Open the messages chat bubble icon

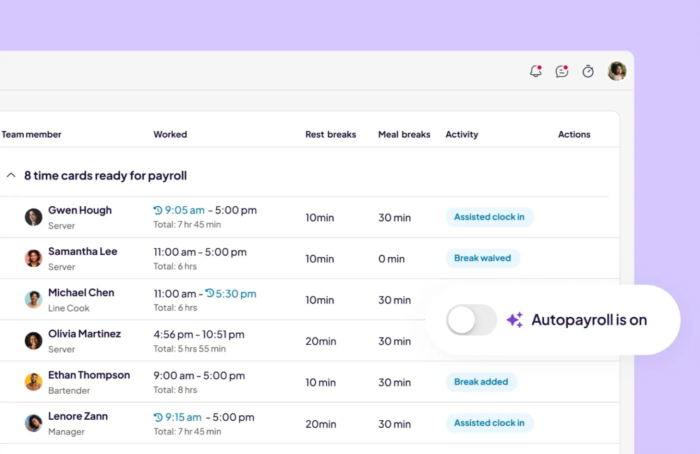pyautogui.click(x=562, y=71)
